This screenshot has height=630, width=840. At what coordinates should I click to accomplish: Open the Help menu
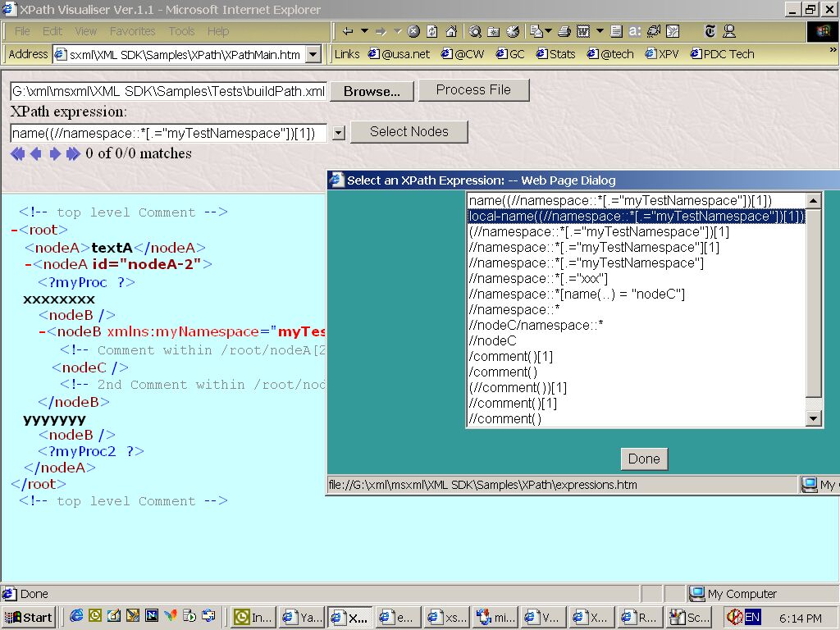(x=218, y=31)
